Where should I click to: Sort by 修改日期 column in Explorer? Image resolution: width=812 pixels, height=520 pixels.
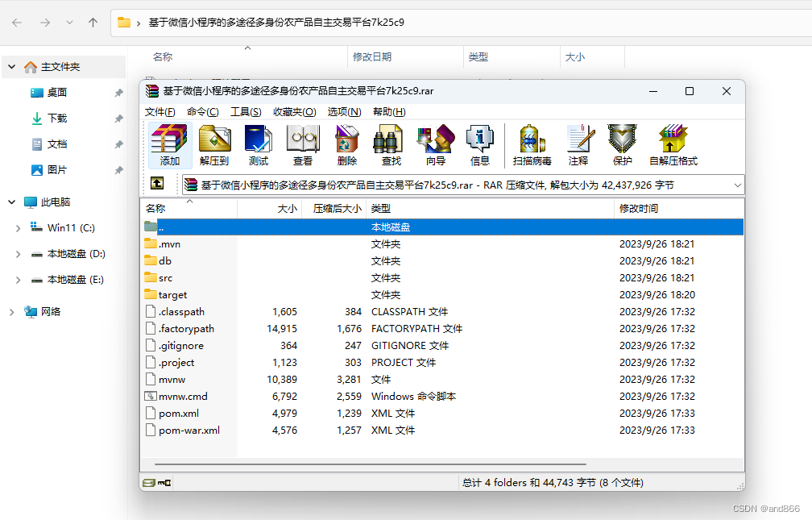pos(405,57)
